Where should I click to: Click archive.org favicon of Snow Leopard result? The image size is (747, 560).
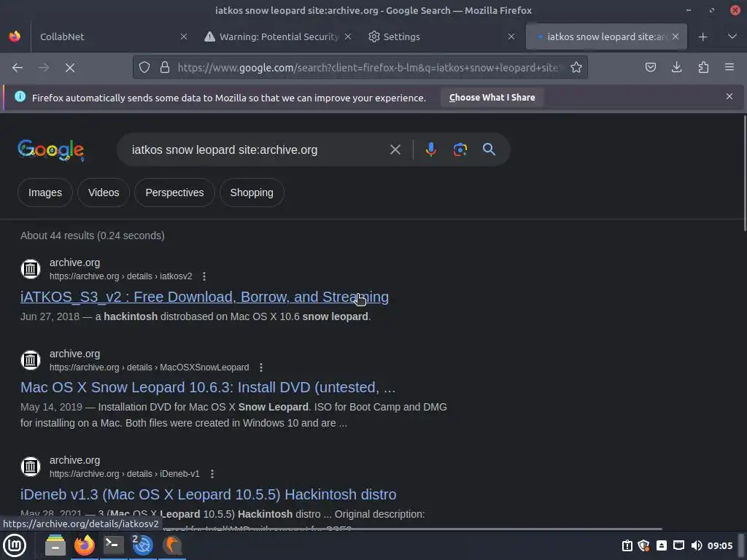click(x=31, y=360)
